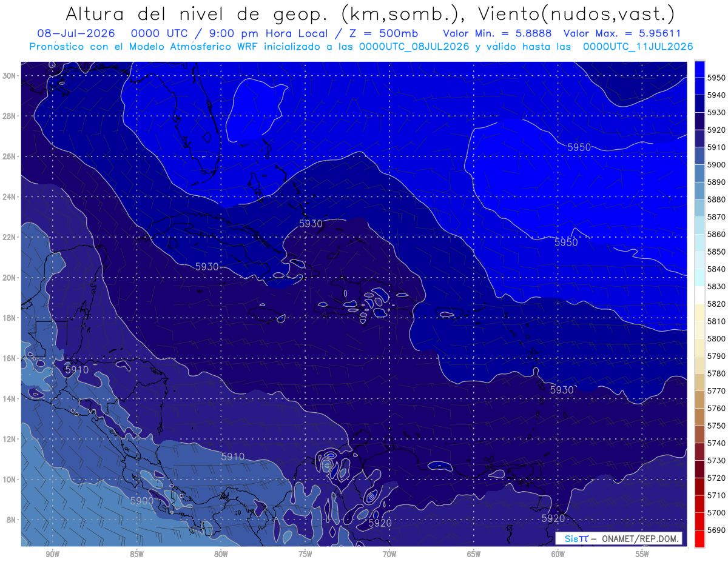Click the tan swatch between 5760 and 5770
Screen dimensions: 728x562
click(699, 400)
